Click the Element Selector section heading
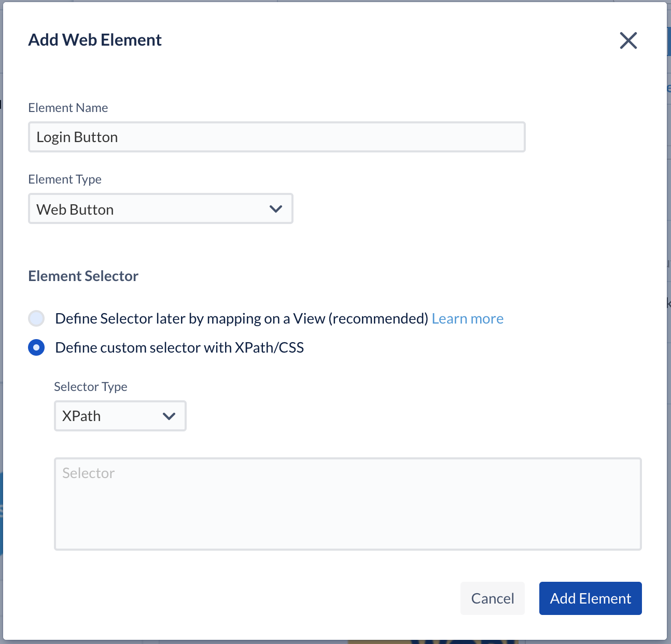Viewport: 671px width, 644px height. click(83, 276)
